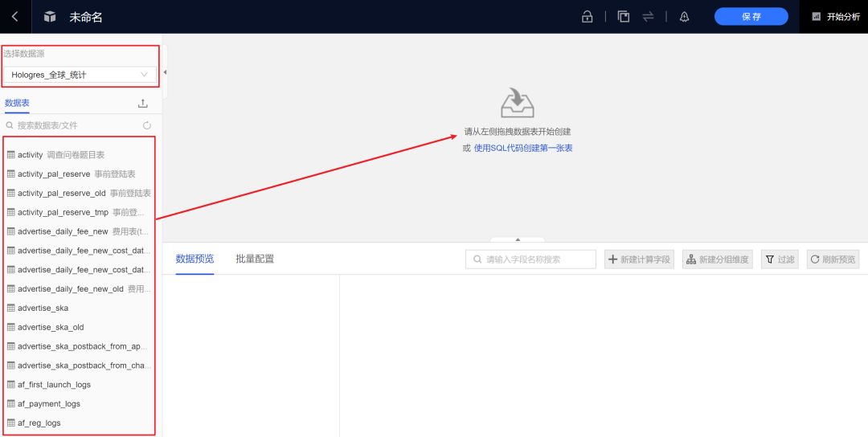Image resolution: width=868 pixels, height=437 pixels.
Task: Click 刷新预览 button
Action: coord(833,259)
